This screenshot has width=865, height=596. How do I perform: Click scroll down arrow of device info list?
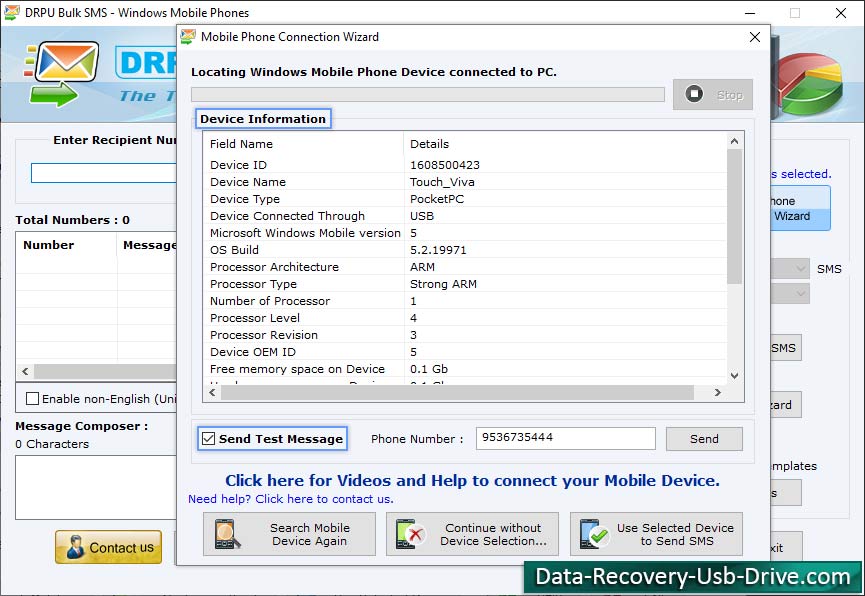click(x=734, y=376)
